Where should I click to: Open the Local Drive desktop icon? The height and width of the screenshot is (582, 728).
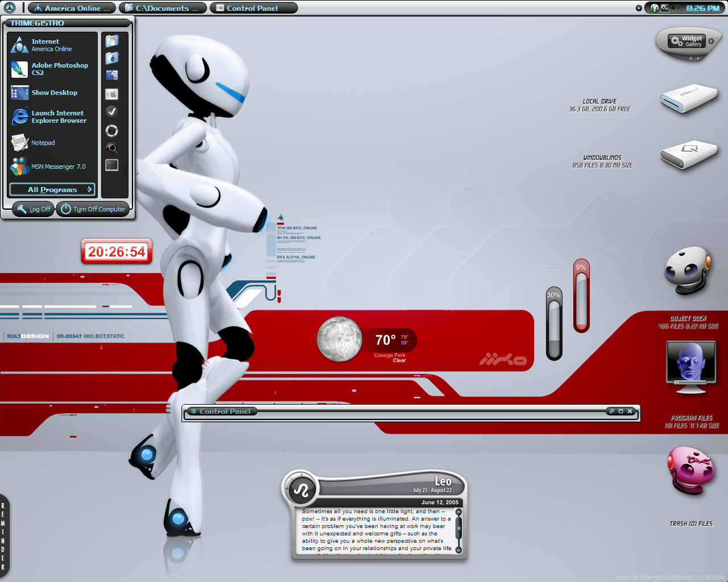(689, 98)
